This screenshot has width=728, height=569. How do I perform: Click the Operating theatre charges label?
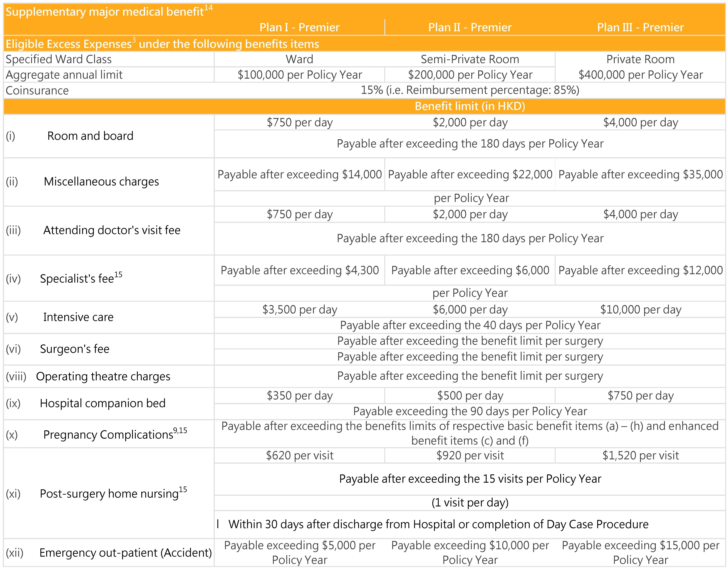pos(103,376)
